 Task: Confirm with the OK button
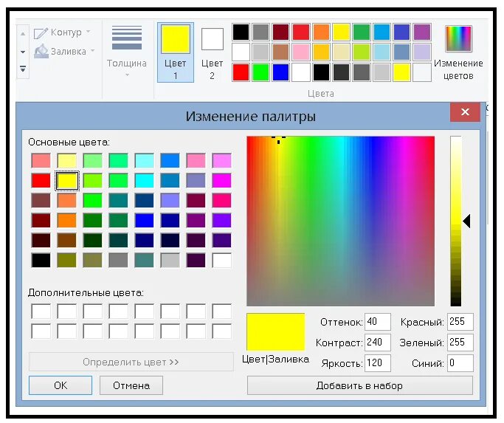point(61,385)
